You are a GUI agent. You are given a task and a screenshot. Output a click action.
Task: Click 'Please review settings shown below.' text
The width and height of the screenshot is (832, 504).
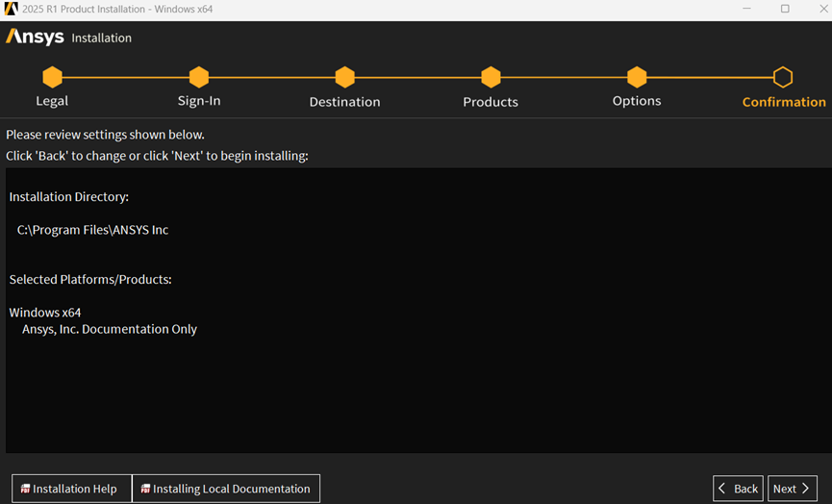click(x=105, y=135)
